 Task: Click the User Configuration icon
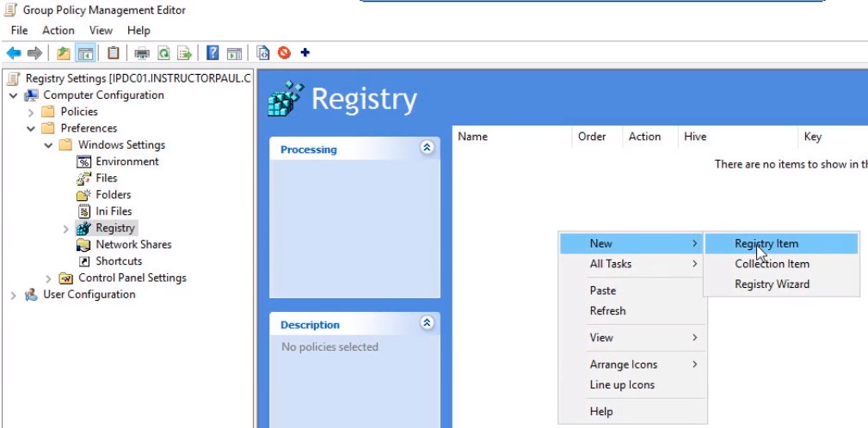tap(31, 294)
